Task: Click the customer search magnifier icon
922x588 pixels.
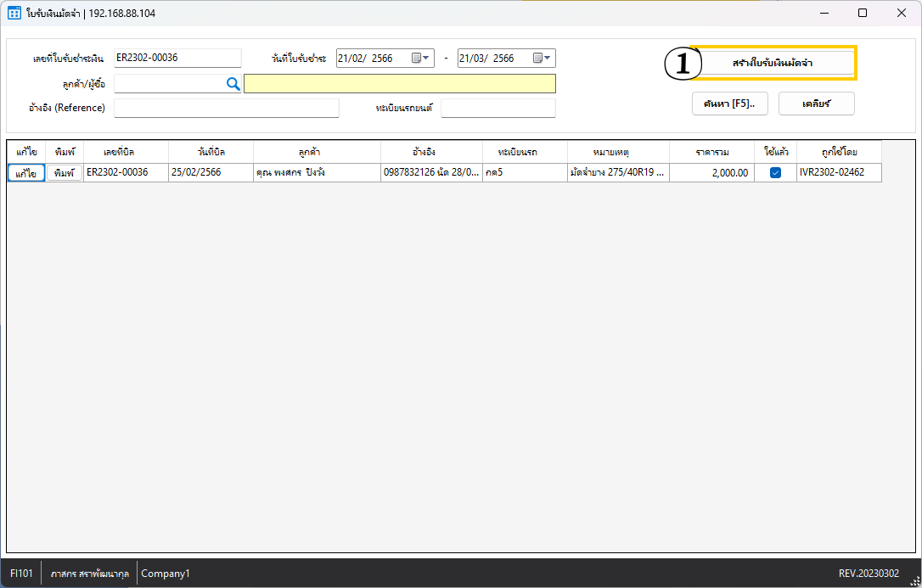Action: 233,83
